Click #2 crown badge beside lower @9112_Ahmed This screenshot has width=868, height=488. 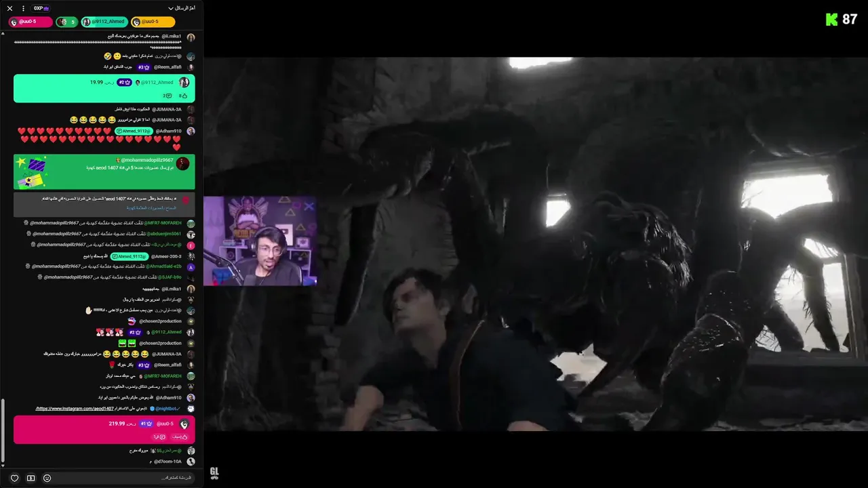point(136,332)
